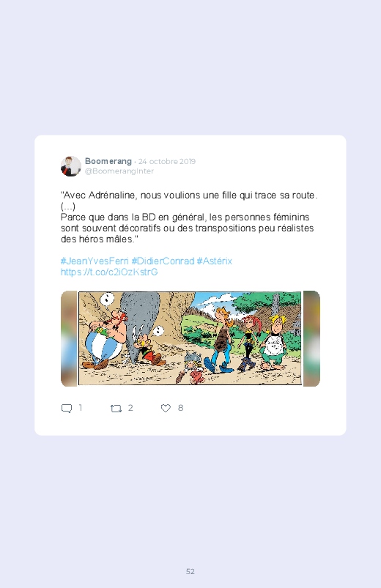This screenshot has width=381, height=588.
Task: Open the #DidierConrad hashtag
Action: point(163,261)
